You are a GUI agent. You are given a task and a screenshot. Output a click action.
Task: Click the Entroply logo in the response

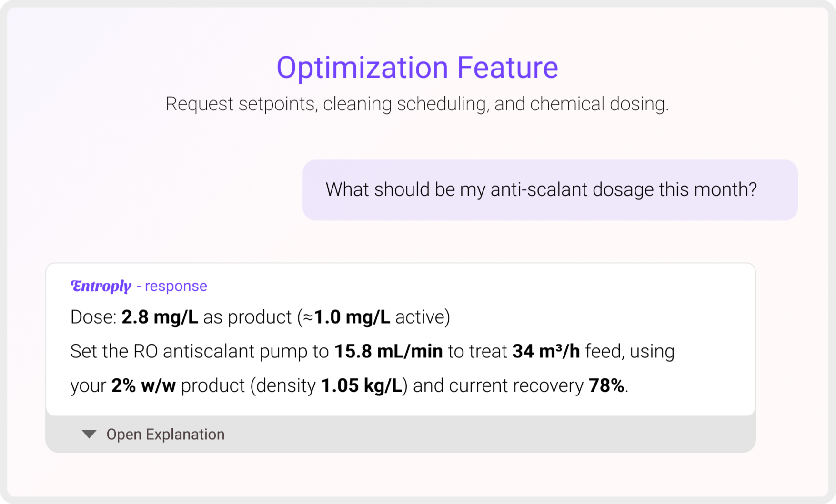(101, 286)
